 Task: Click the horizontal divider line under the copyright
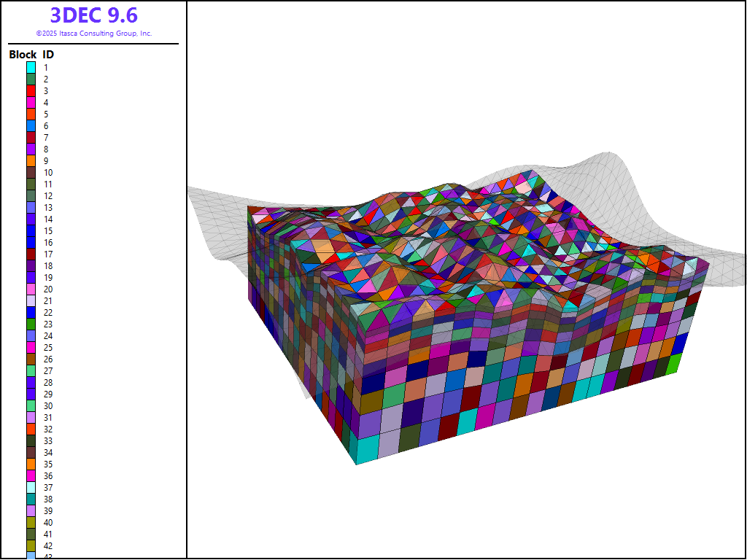click(93, 44)
